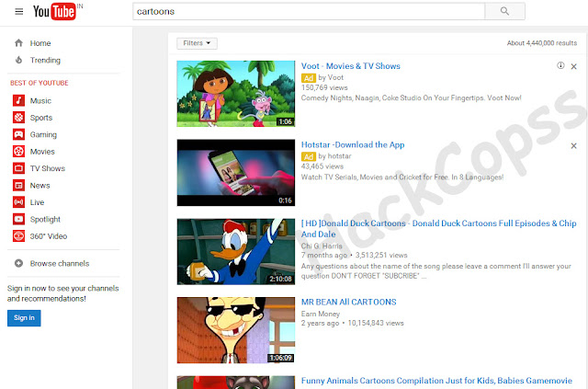Play the Mr Bean cartoon thumbnail
Screen dimensions: 588x389
pos(236,330)
